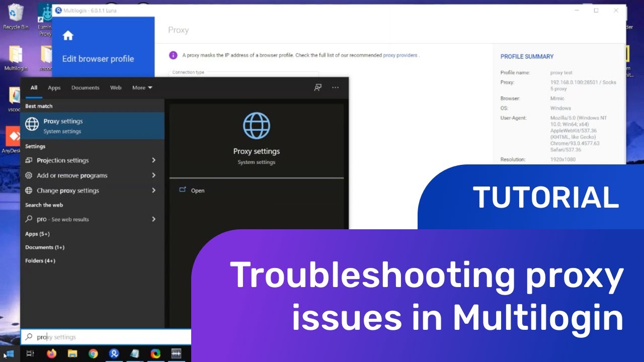Click the Proxy value in Profile Summary
This screenshot has height=362, width=644.
click(x=583, y=85)
